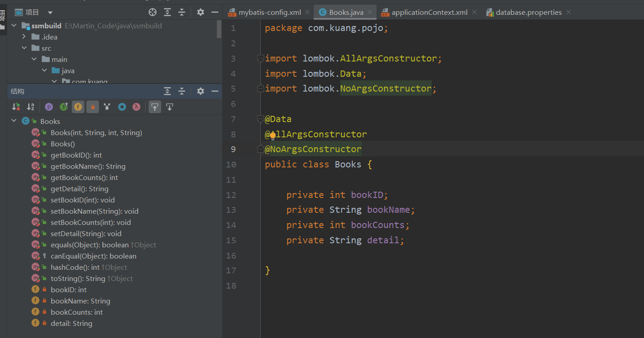The width and height of the screenshot is (644, 338).
Task: Sort structure members alphabetically
Action: pyautogui.click(x=31, y=107)
